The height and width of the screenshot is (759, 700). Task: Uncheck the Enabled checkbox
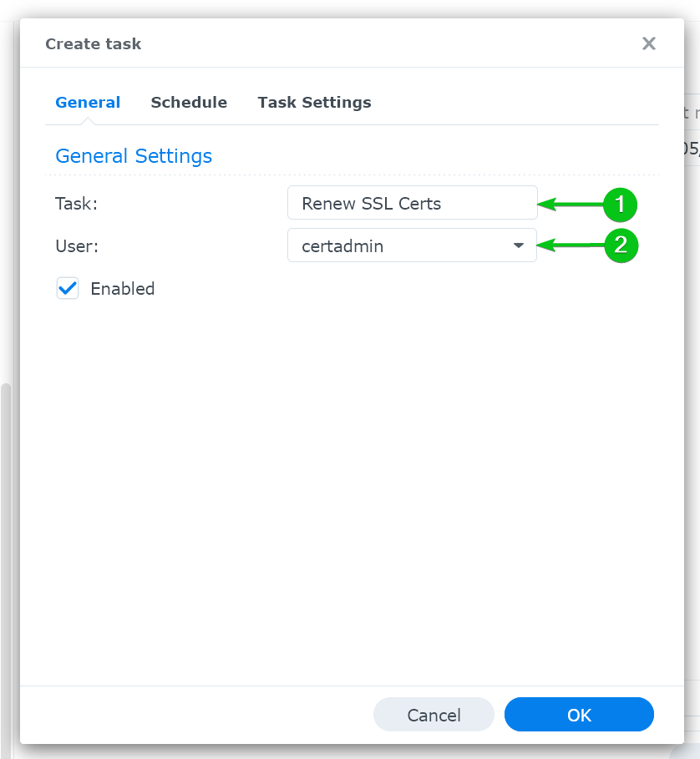(68, 289)
